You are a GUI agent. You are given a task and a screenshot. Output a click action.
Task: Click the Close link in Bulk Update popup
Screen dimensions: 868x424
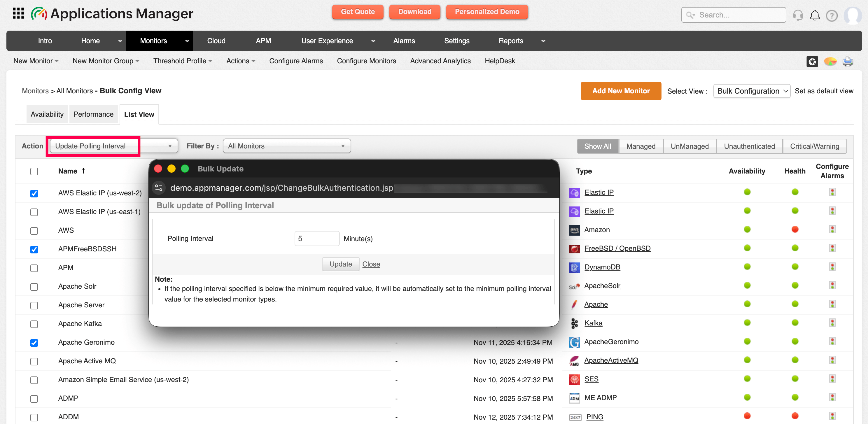click(371, 264)
